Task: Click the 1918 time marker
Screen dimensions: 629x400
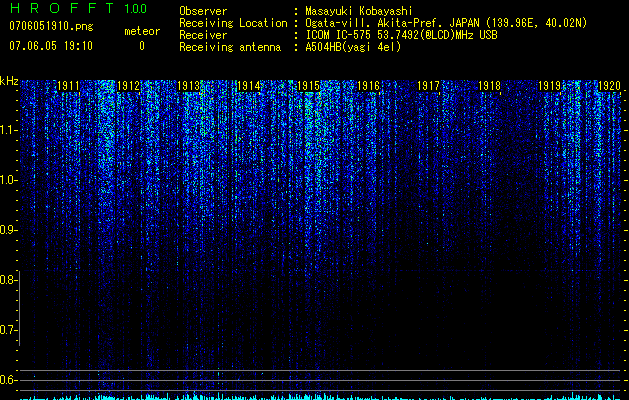Action: tap(489, 86)
